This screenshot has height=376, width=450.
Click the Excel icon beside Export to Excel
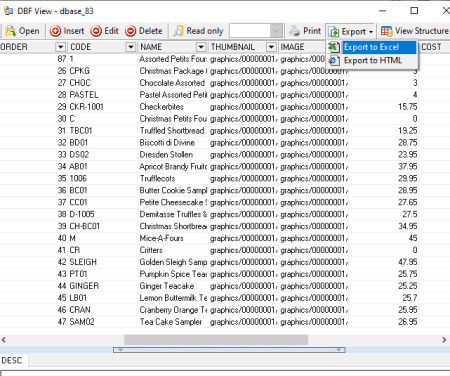click(333, 47)
